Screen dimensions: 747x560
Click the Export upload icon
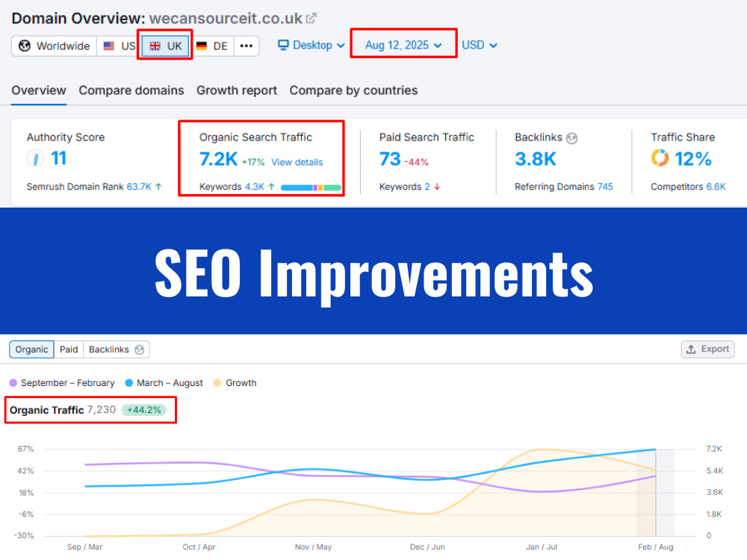[691, 349]
